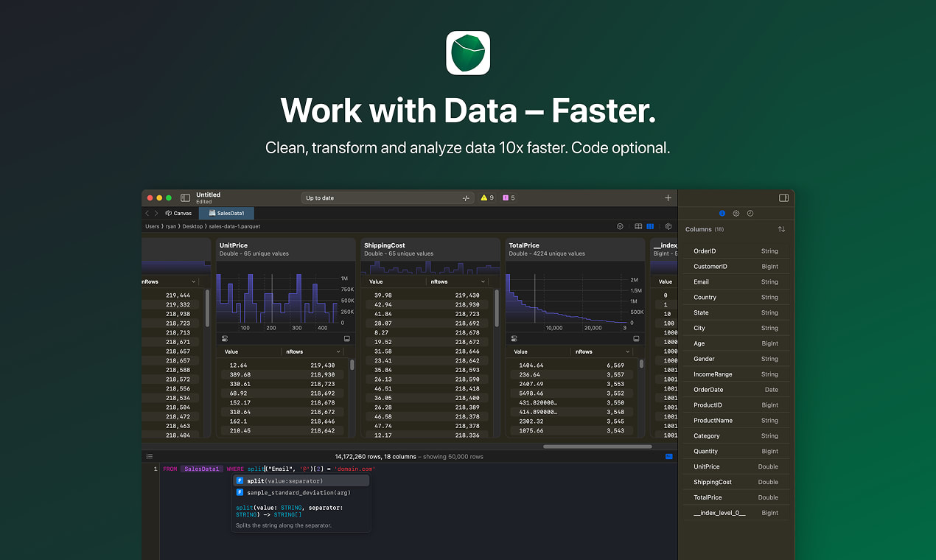Click the vertical scrollbar in UnitPrice value table

point(352,364)
